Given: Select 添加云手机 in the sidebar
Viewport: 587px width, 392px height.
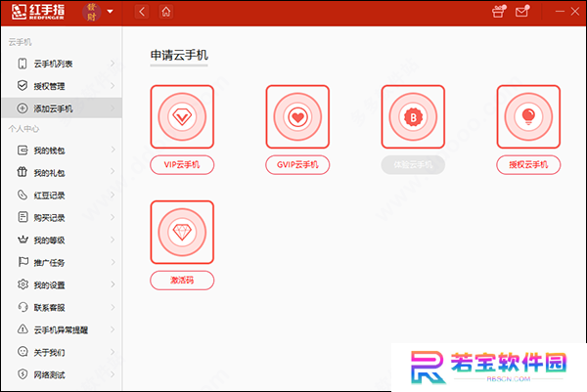Looking at the screenshot, I should (62, 109).
